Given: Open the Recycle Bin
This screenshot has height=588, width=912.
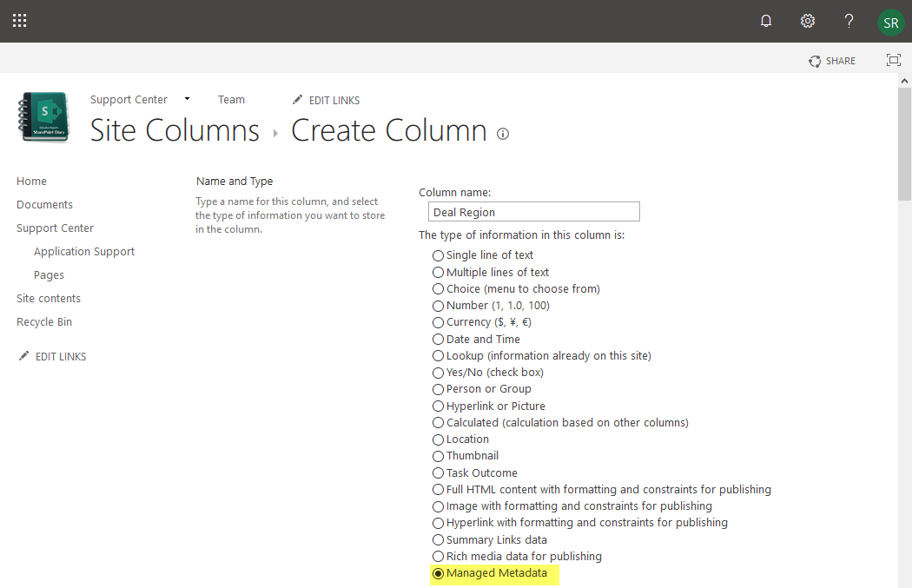Looking at the screenshot, I should (x=43, y=321).
